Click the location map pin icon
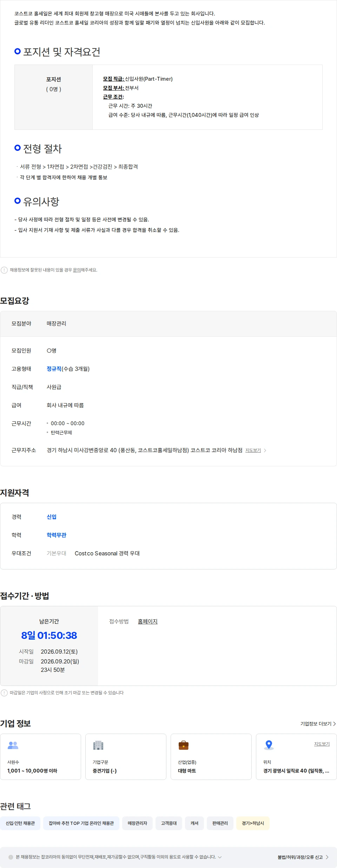337x868 pixels. (x=269, y=745)
